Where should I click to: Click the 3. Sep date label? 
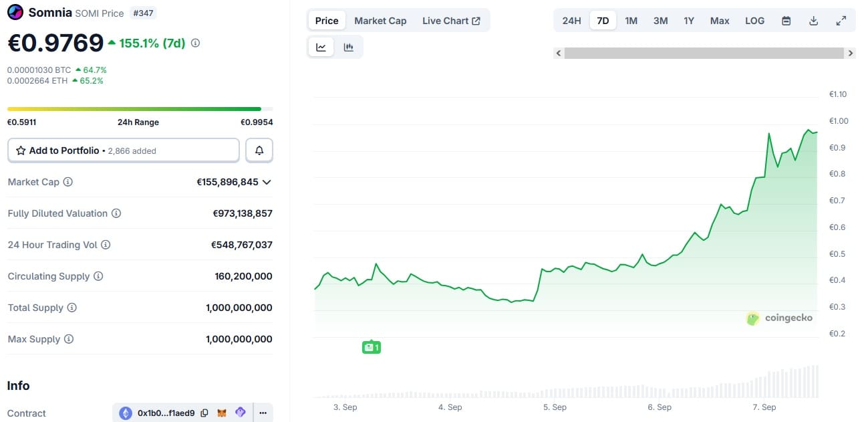pyautogui.click(x=345, y=407)
